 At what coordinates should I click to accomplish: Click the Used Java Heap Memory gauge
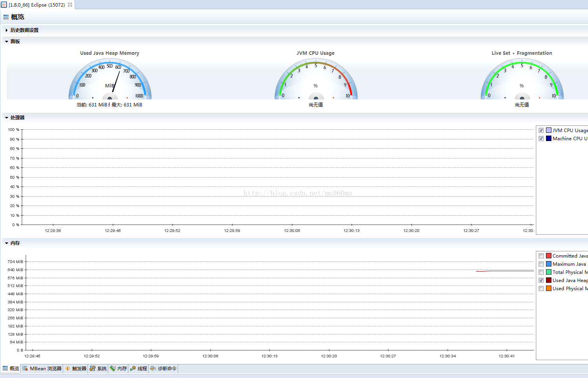tap(110, 79)
